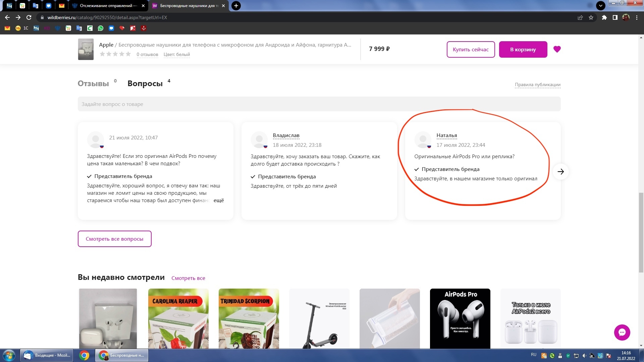Click the site lock icon in address bar
This screenshot has height=362, width=644.
coord(42,17)
